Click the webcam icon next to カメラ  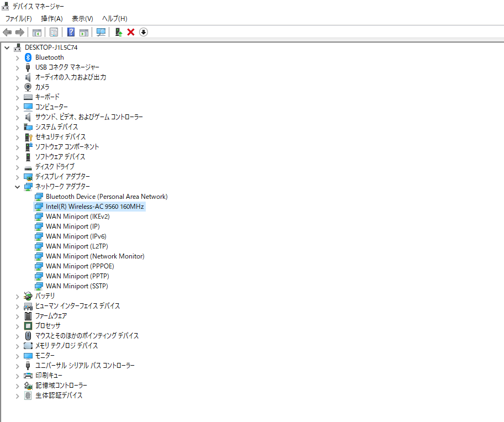(28, 87)
